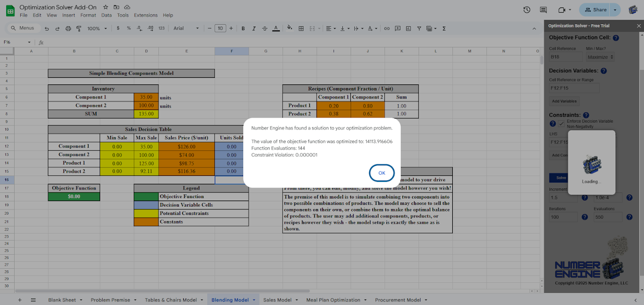Click the video call camera icon
Viewport: 644px width, 305px height.
click(x=562, y=10)
